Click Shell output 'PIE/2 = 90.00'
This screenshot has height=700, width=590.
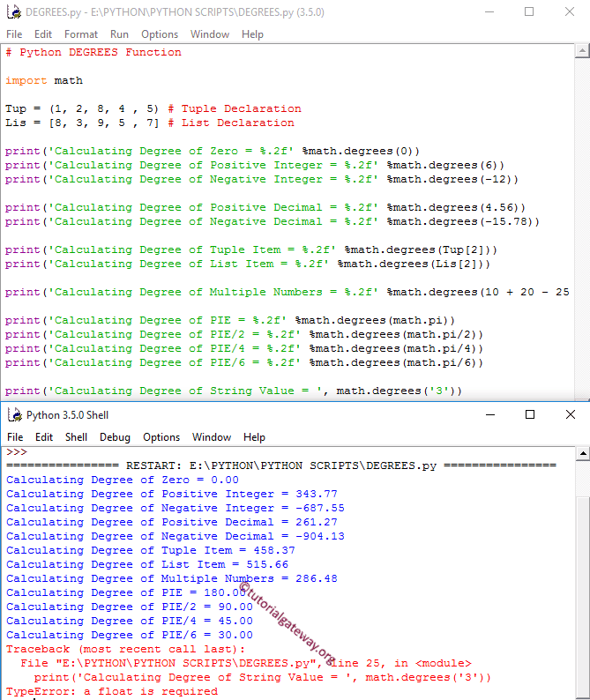[x=130, y=607]
